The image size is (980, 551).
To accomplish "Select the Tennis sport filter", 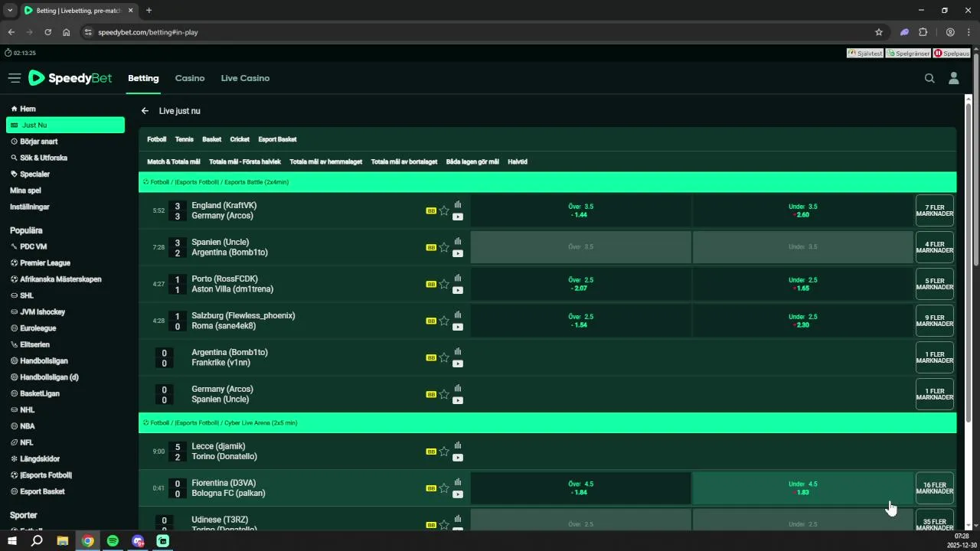I will coord(184,139).
